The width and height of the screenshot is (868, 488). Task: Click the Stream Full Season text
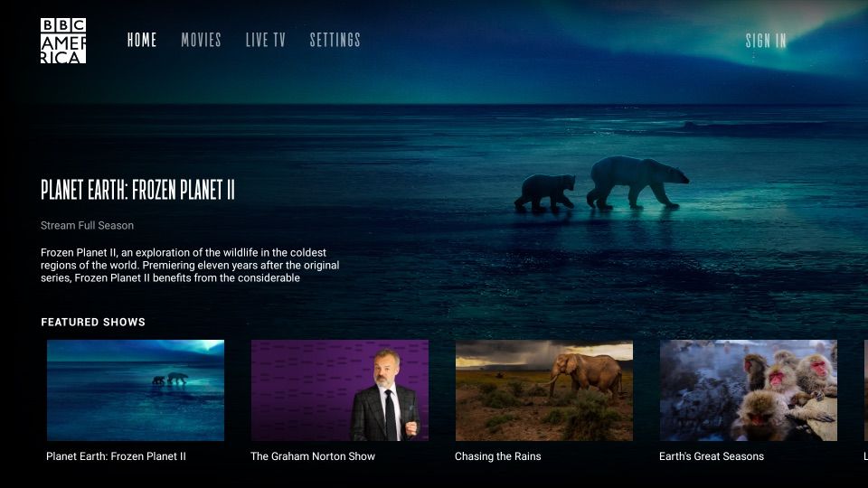click(87, 225)
